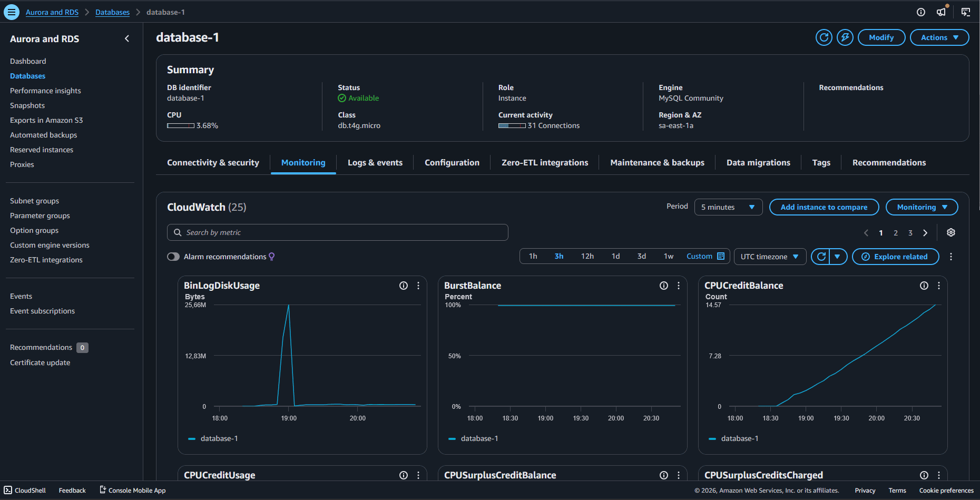Open Cookie preferences in footer
Image resolution: width=980 pixels, height=500 pixels.
(x=946, y=491)
